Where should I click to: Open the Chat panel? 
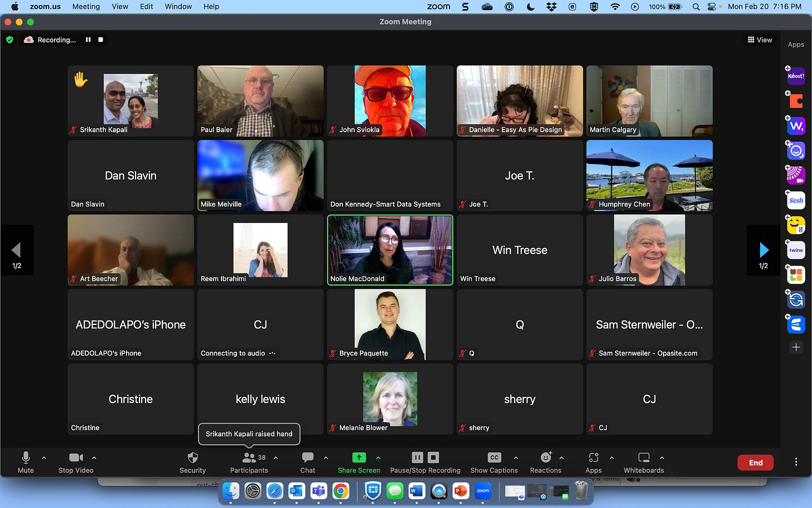(308, 462)
